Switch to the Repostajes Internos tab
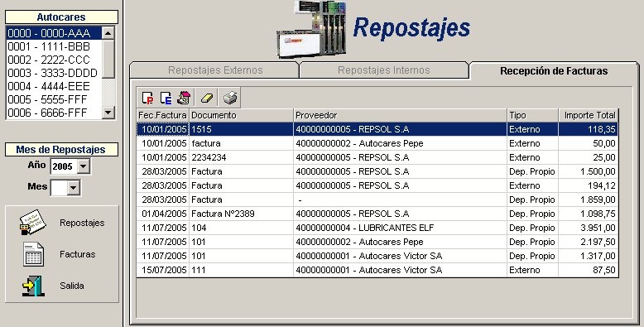The image size is (644, 327). pos(383,70)
